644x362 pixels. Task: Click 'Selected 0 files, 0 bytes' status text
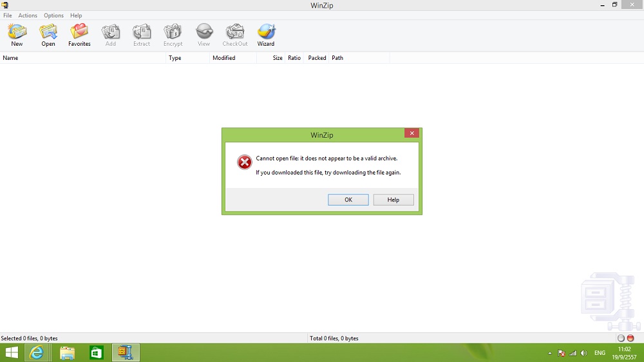tap(29, 339)
